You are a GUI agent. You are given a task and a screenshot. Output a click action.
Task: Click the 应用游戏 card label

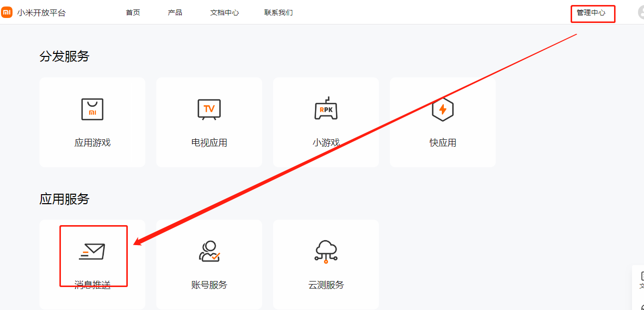coord(92,143)
